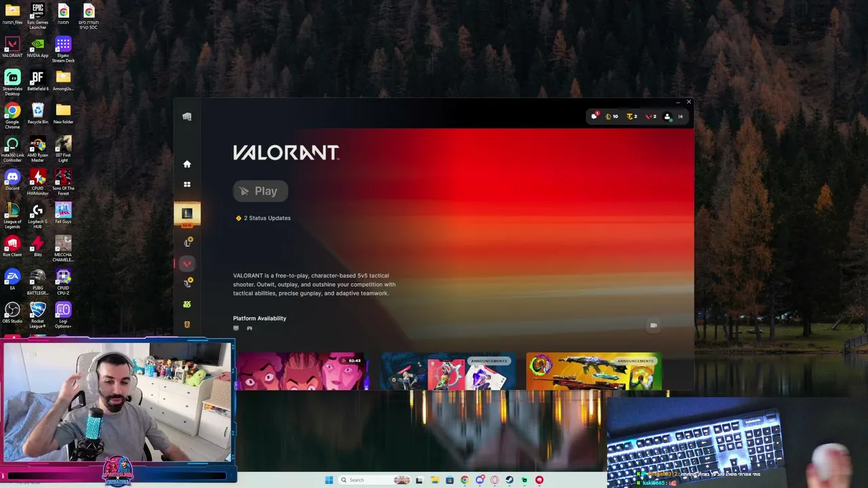Collapse the social panel arrow

point(680,117)
